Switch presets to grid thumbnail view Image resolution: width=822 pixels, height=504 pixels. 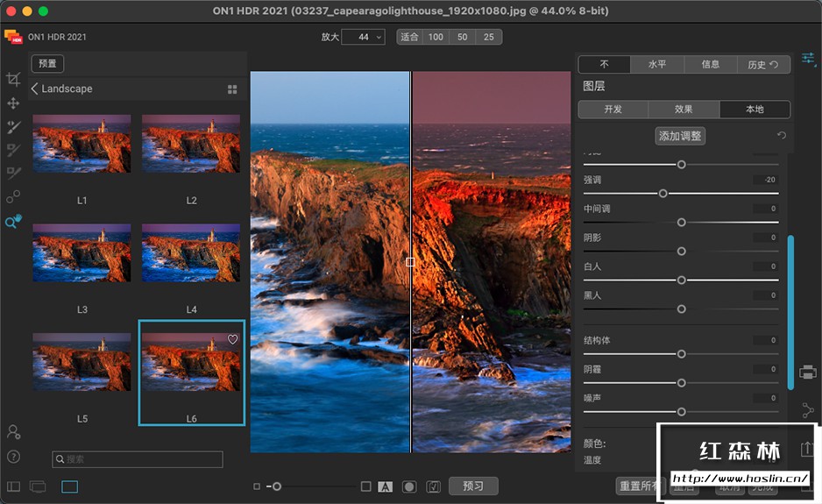click(232, 89)
